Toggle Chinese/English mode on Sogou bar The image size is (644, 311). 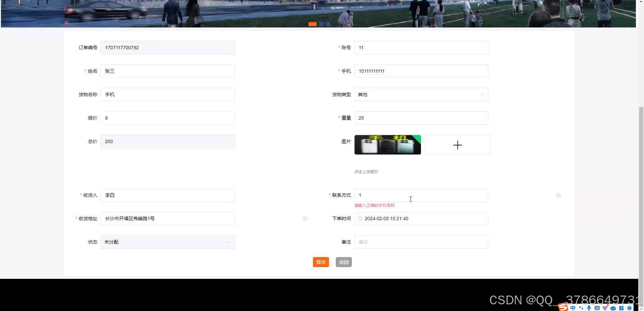(573, 308)
